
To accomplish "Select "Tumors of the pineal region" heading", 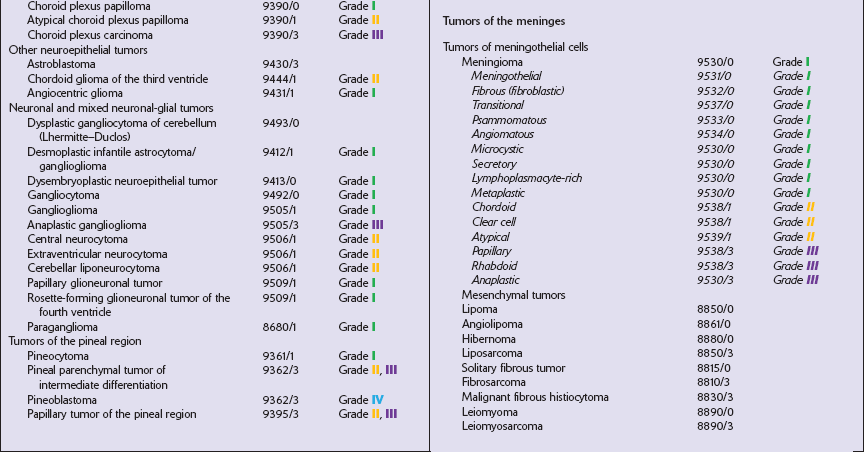I will [x=77, y=341].
